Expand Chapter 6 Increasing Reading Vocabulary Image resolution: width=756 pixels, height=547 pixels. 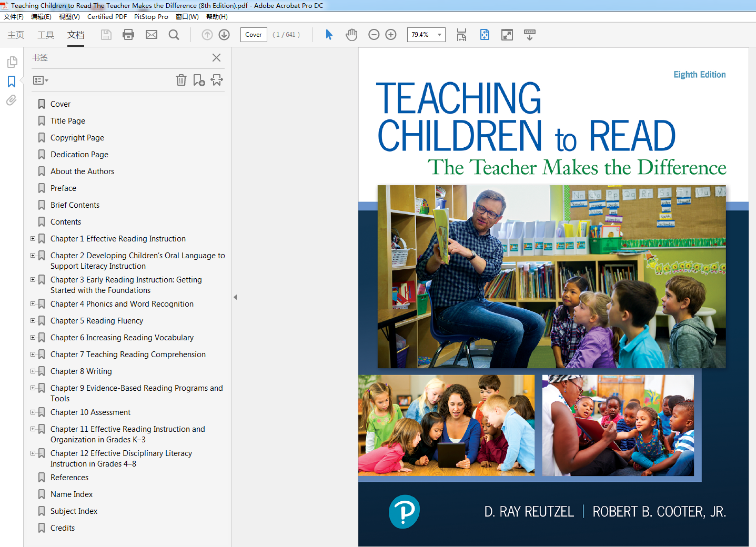(x=33, y=338)
